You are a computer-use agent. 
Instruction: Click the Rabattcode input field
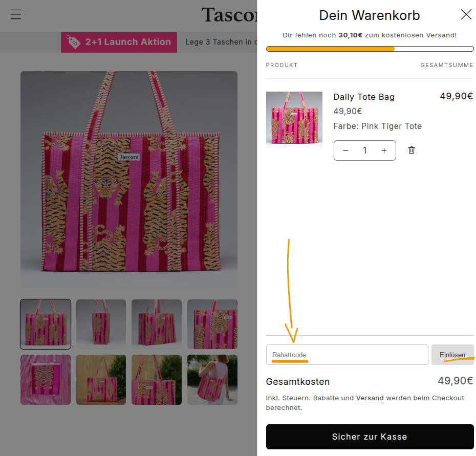[x=347, y=355]
